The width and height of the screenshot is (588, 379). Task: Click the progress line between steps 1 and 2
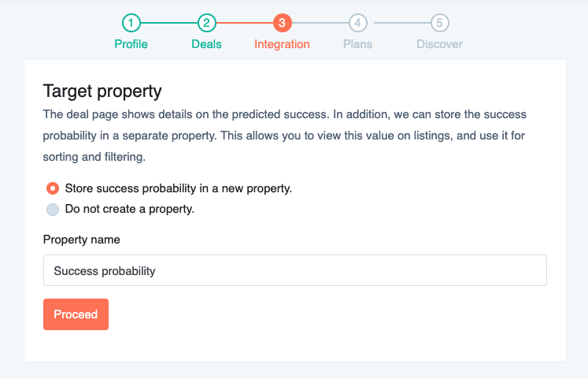click(x=168, y=23)
